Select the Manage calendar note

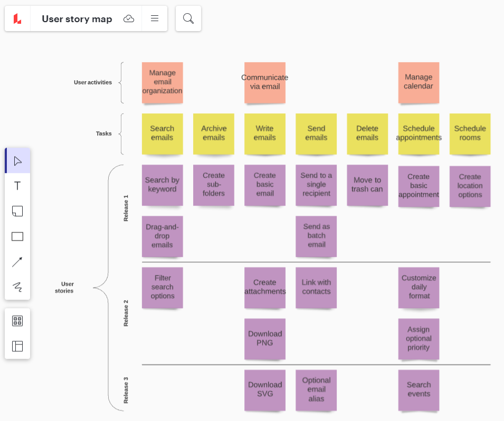coord(419,83)
